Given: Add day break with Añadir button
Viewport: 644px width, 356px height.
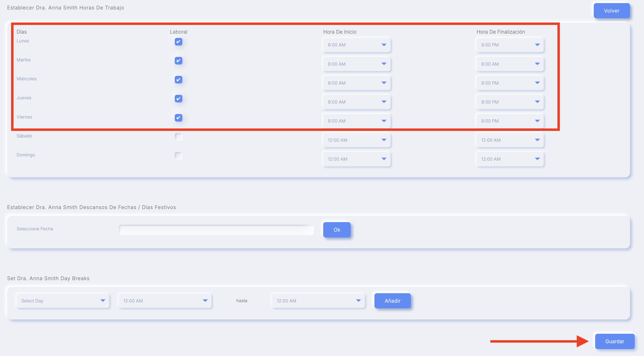Looking at the screenshot, I should (x=392, y=301).
